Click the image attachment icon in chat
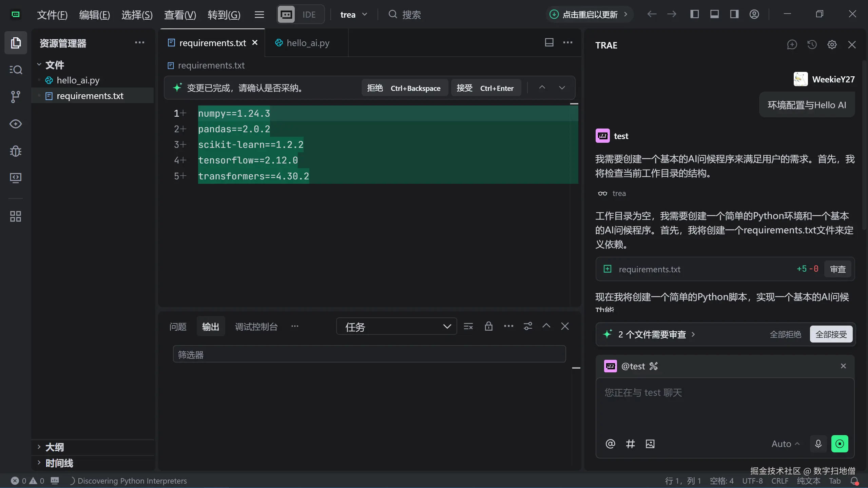The width and height of the screenshot is (868, 488). tap(650, 444)
